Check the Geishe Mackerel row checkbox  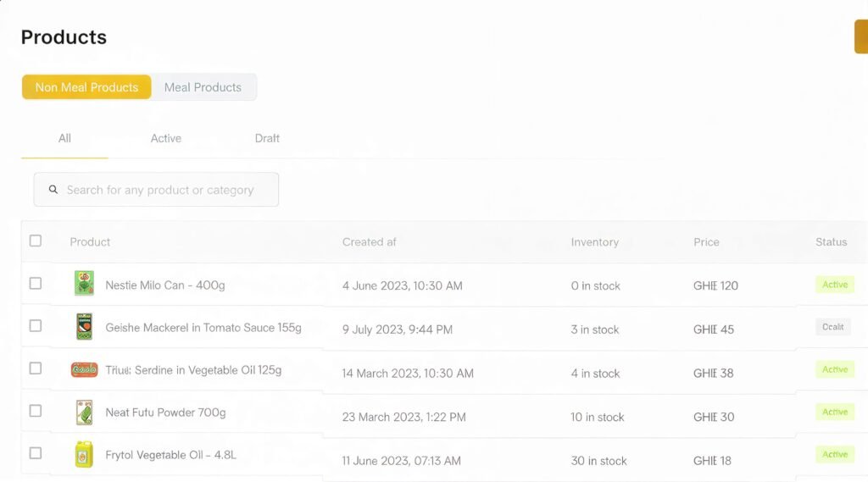36,326
